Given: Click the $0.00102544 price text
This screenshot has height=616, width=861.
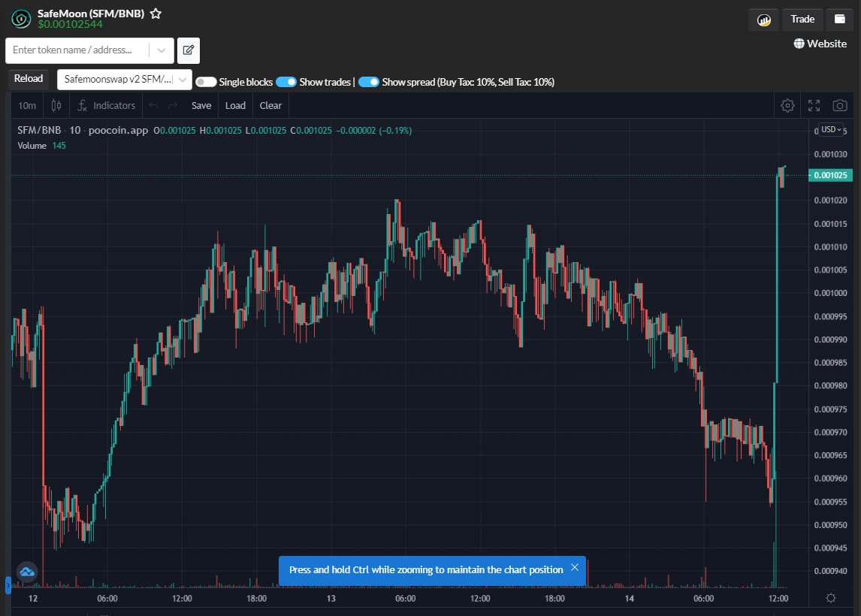Looking at the screenshot, I should pos(71,24).
